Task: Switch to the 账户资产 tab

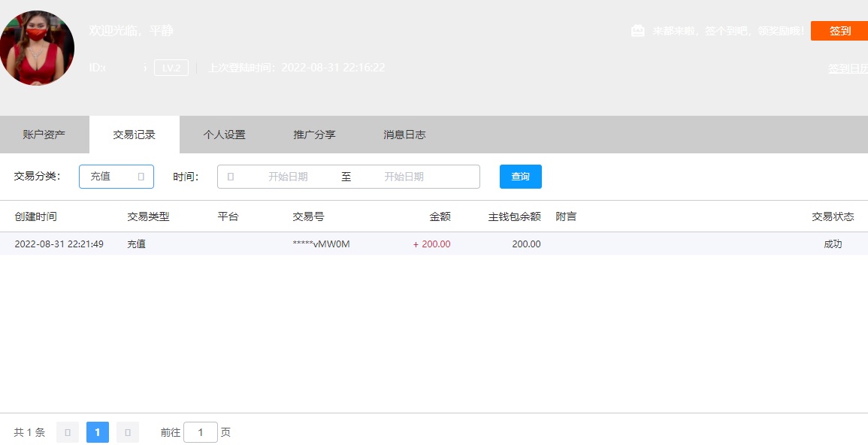Action: click(x=44, y=135)
